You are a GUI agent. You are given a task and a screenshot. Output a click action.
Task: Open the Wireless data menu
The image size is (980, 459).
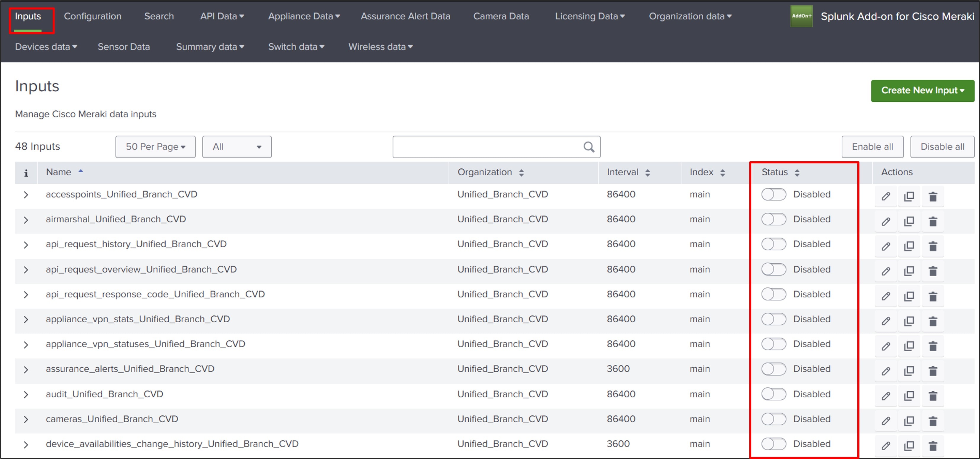coord(380,47)
